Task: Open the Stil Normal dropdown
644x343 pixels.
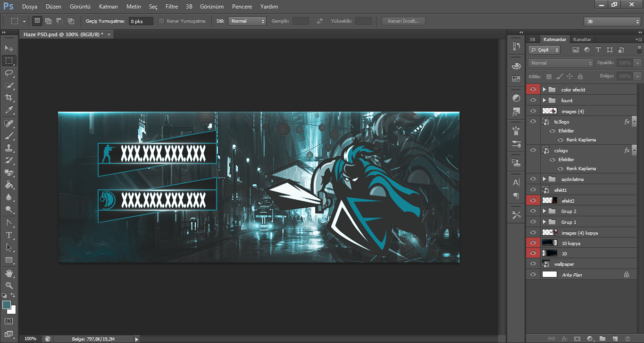Action: [247, 21]
